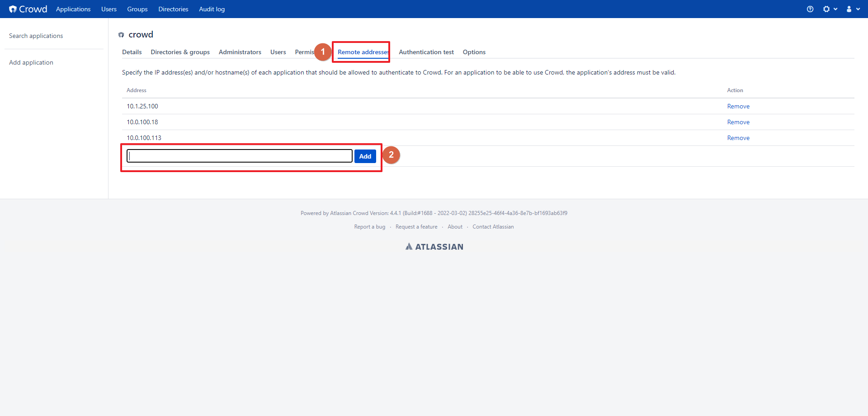Focus the new remote address input field
Image resolution: width=868 pixels, height=416 pixels.
tap(239, 156)
